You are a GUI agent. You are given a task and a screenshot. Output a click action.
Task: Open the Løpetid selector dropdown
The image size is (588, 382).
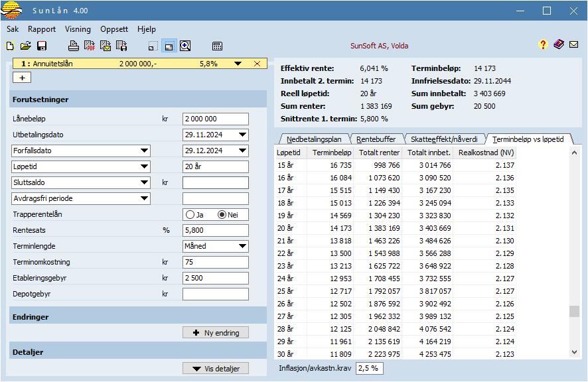[144, 166]
